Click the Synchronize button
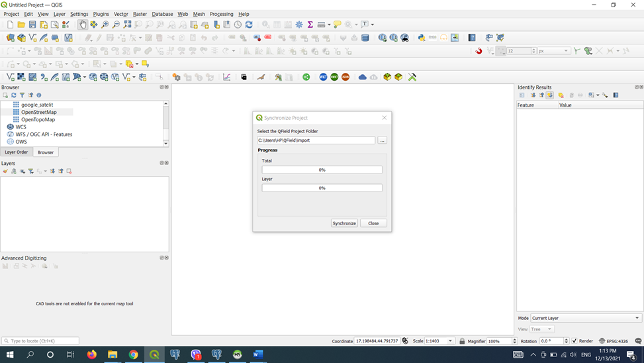This screenshot has width=644, height=363. (x=344, y=223)
